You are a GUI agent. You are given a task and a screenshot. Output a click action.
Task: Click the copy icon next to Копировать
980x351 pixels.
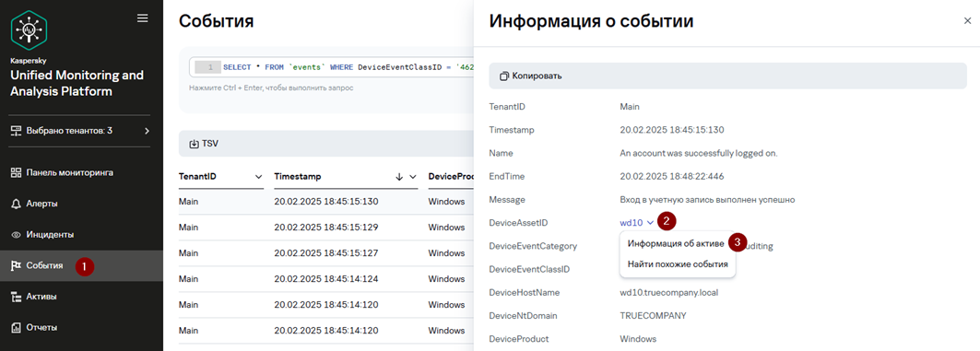pos(504,76)
